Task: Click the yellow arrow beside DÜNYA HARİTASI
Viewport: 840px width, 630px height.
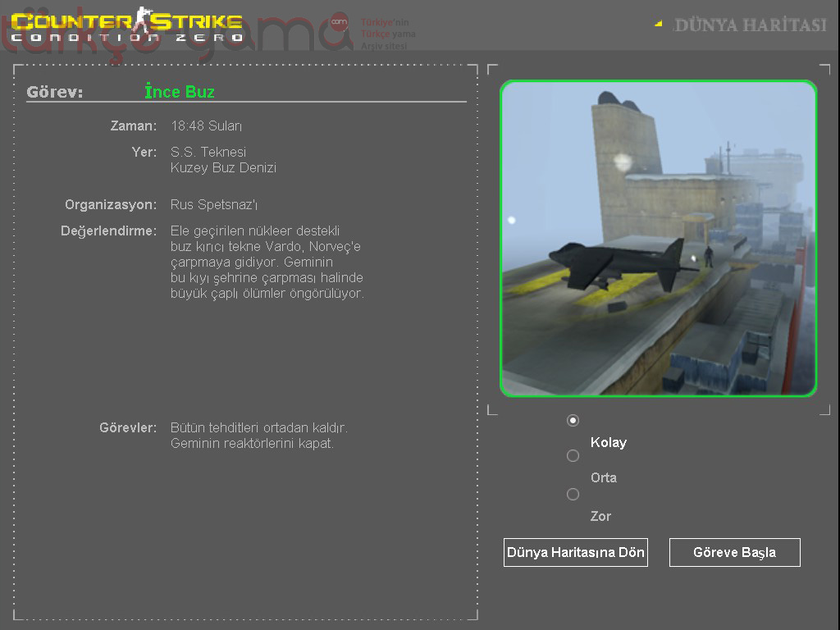Action: (659, 24)
